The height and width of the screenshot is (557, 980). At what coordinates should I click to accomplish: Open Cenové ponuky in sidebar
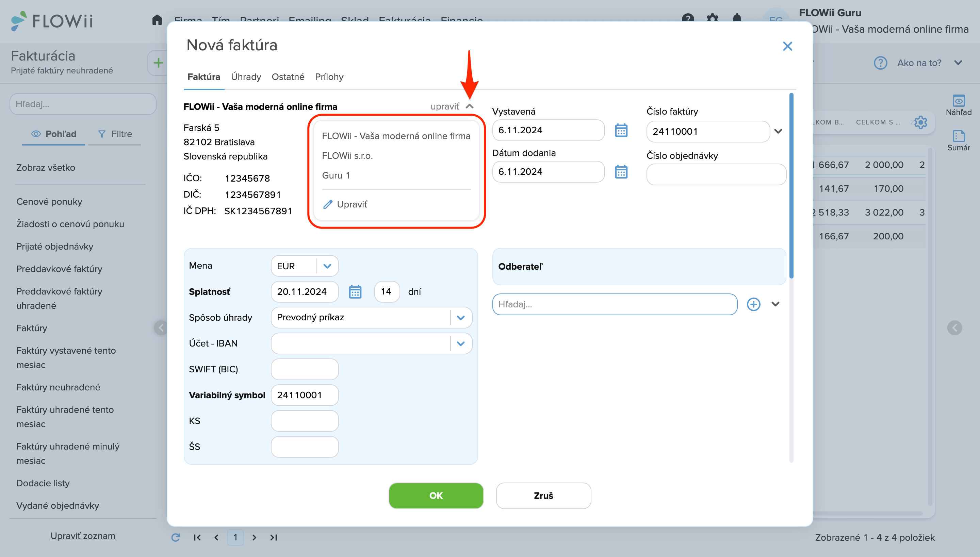[49, 202]
